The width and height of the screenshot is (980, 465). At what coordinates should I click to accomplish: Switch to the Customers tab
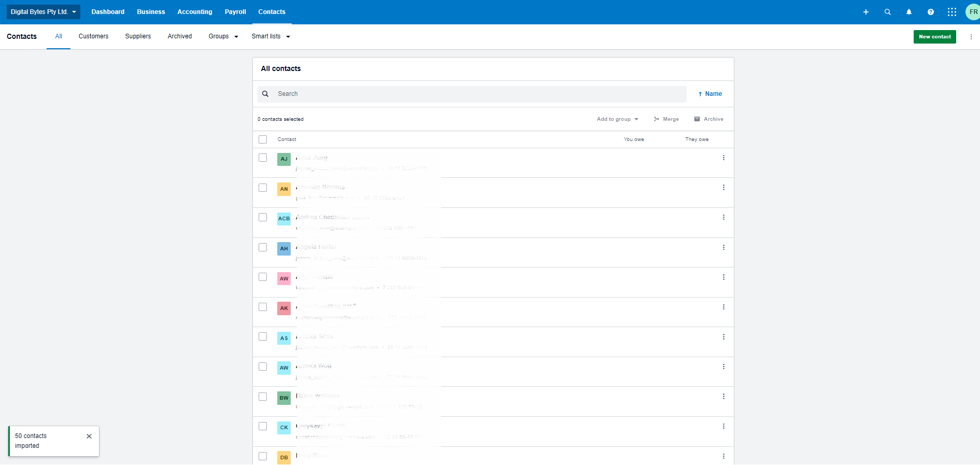coord(93,36)
